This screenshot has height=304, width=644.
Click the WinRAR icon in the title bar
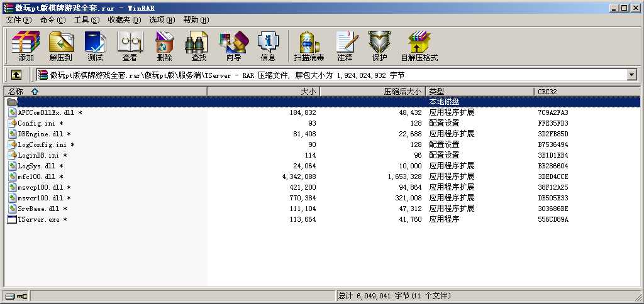(x=8, y=8)
